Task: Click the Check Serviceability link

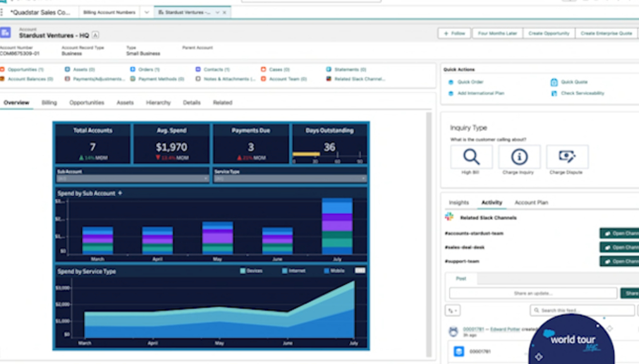Action: click(582, 94)
